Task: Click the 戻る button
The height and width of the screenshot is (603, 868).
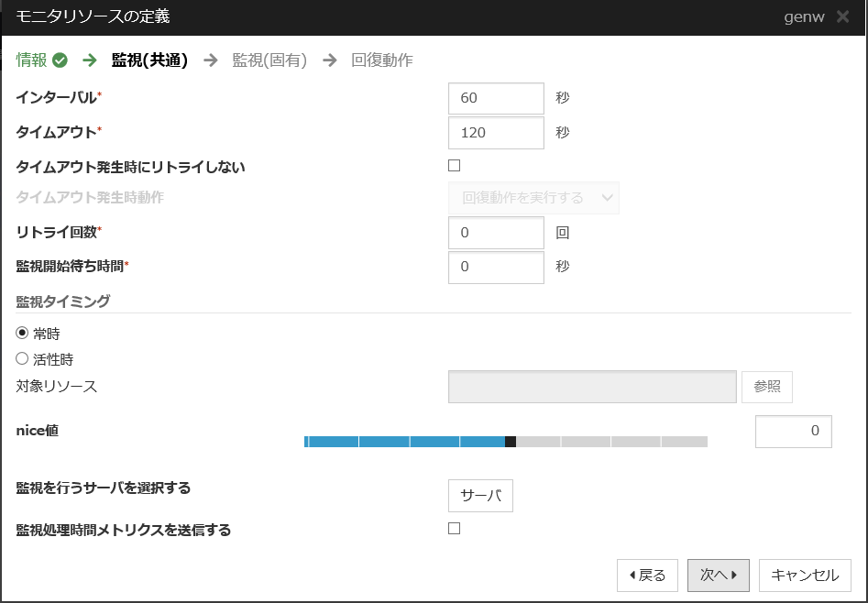Action: [647, 576]
